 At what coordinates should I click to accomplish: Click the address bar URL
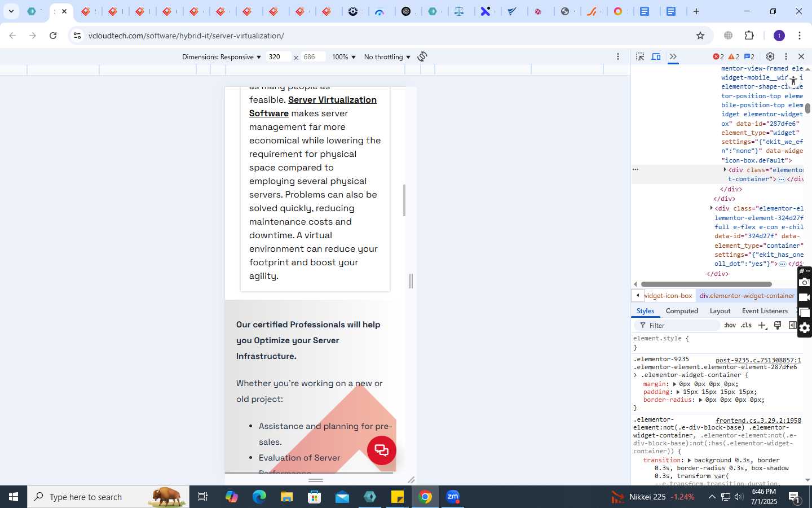point(186,36)
